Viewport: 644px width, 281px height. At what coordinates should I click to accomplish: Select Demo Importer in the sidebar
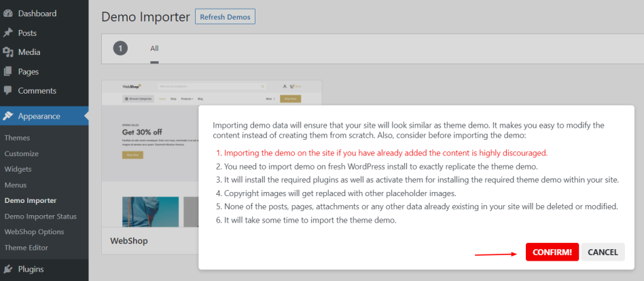coord(31,201)
